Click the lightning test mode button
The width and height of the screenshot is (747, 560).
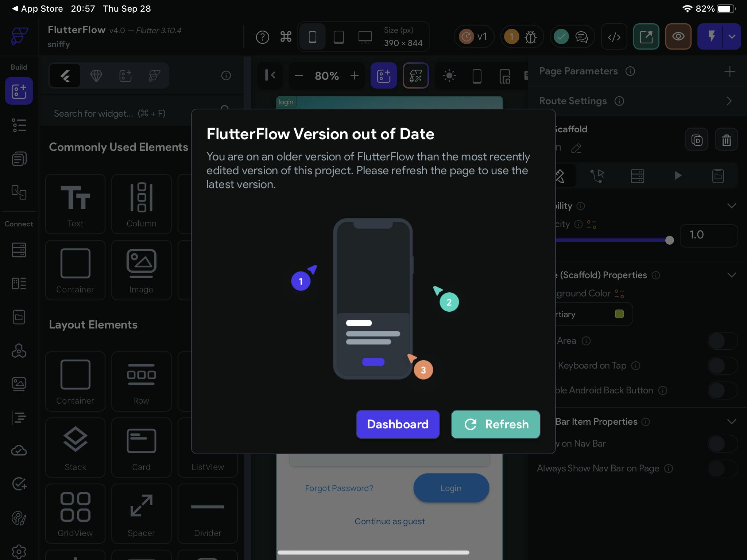pyautogui.click(x=711, y=36)
